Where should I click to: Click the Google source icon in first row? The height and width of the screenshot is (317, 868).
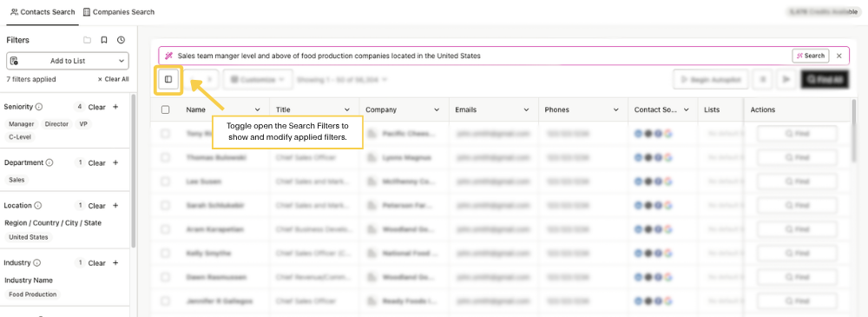click(668, 134)
